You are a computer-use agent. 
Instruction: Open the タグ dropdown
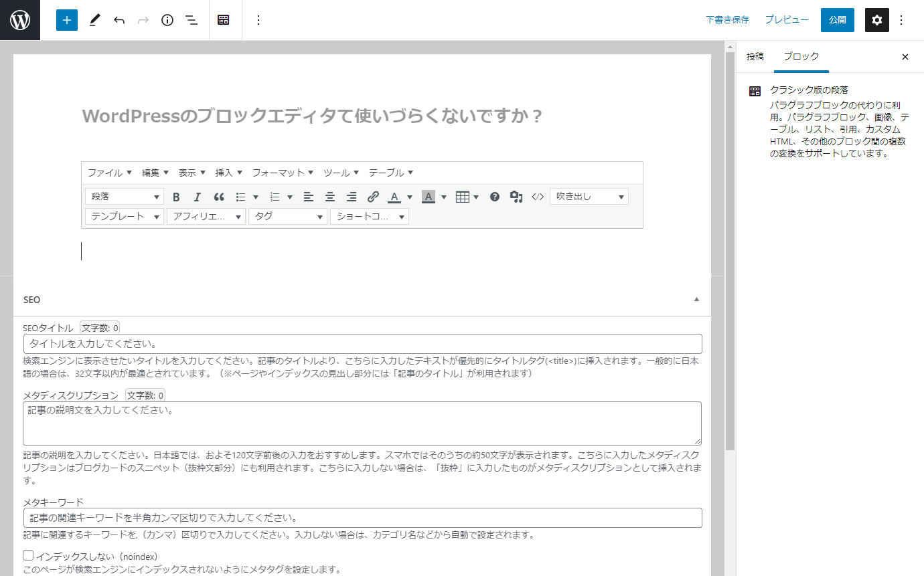(288, 217)
